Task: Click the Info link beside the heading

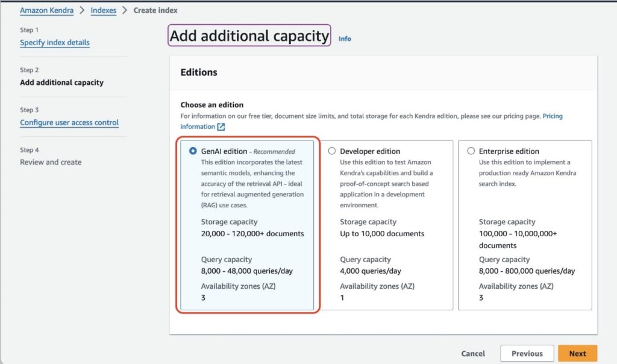Action: (x=345, y=39)
